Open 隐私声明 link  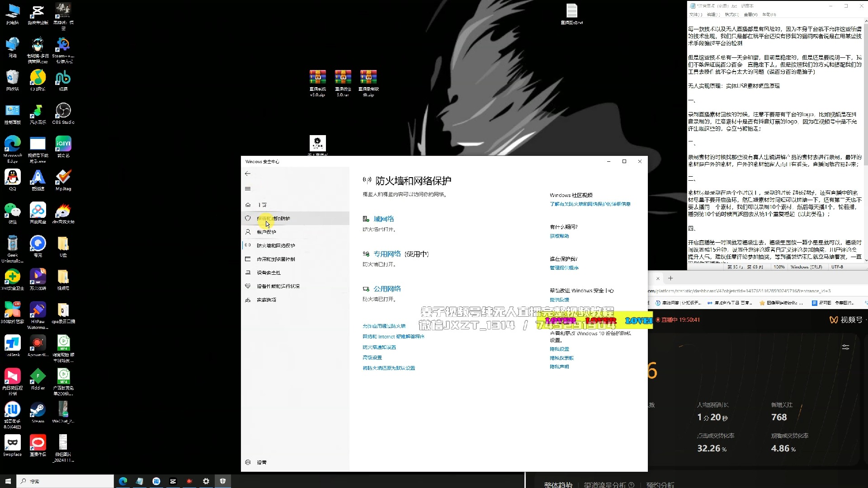tap(559, 366)
